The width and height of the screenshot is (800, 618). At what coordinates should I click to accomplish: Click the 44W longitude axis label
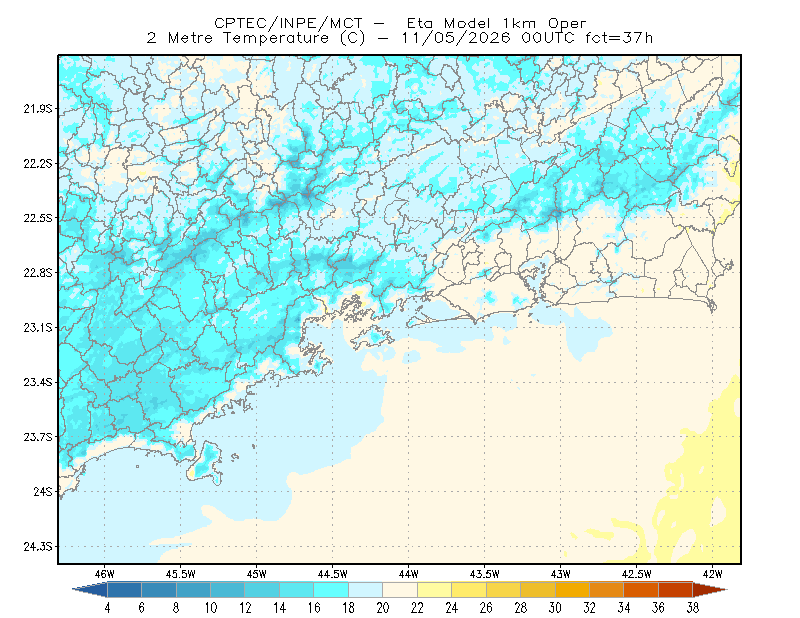pyautogui.click(x=408, y=574)
